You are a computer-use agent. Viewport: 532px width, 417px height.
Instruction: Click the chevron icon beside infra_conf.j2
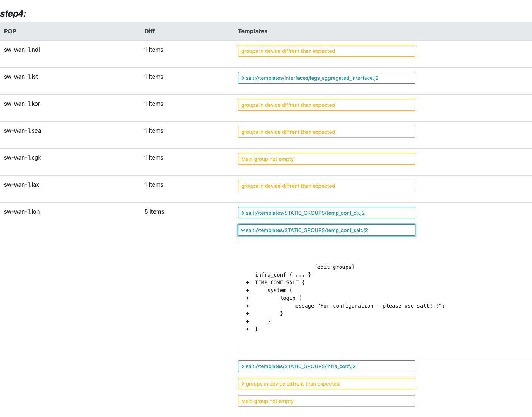pyautogui.click(x=243, y=366)
